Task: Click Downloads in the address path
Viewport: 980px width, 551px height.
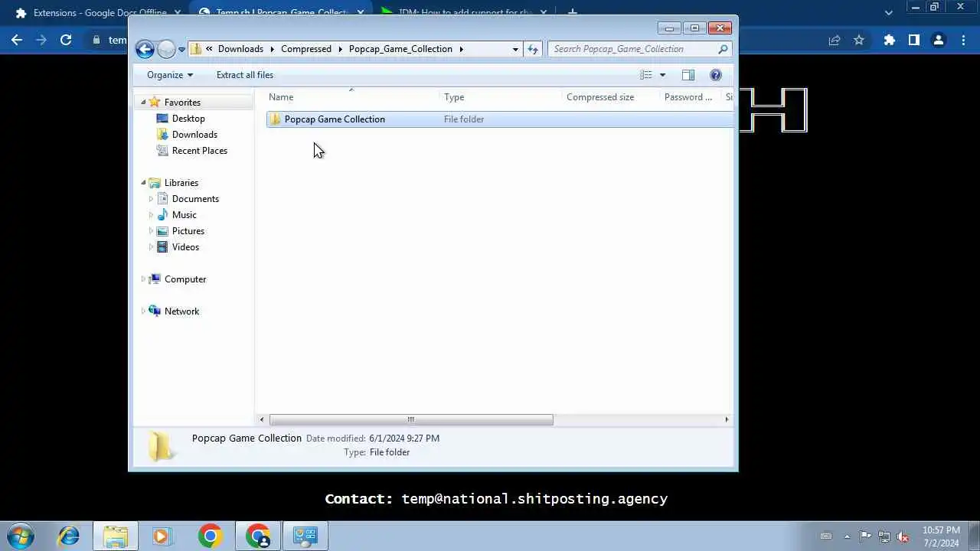Action: click(x=240, y=49)
